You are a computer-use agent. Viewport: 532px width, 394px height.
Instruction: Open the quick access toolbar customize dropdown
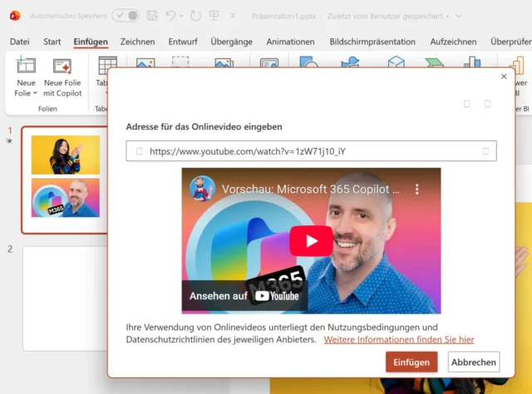coord(233,16)
